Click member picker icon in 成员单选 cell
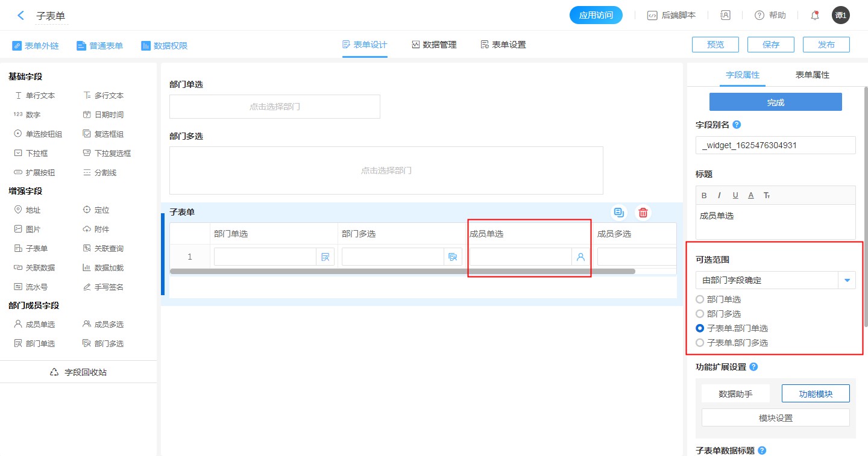 [580, 257]
